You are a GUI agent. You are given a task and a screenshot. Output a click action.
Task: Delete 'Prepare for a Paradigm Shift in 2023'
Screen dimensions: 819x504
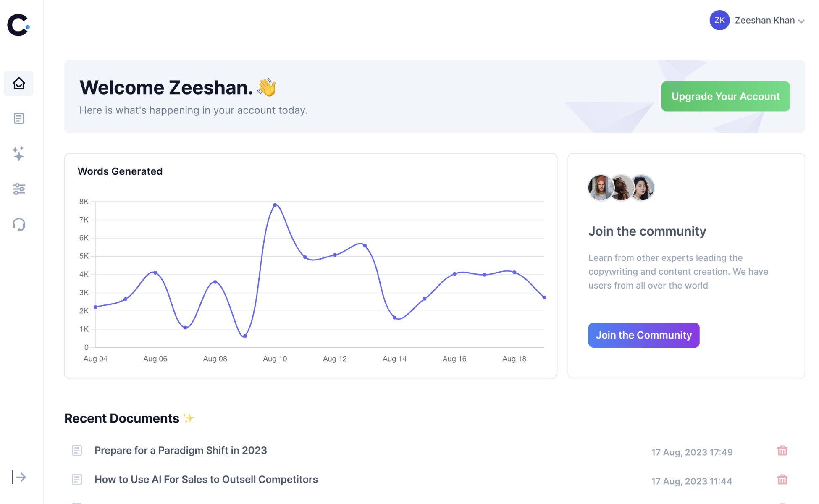[x=782, y=450]
